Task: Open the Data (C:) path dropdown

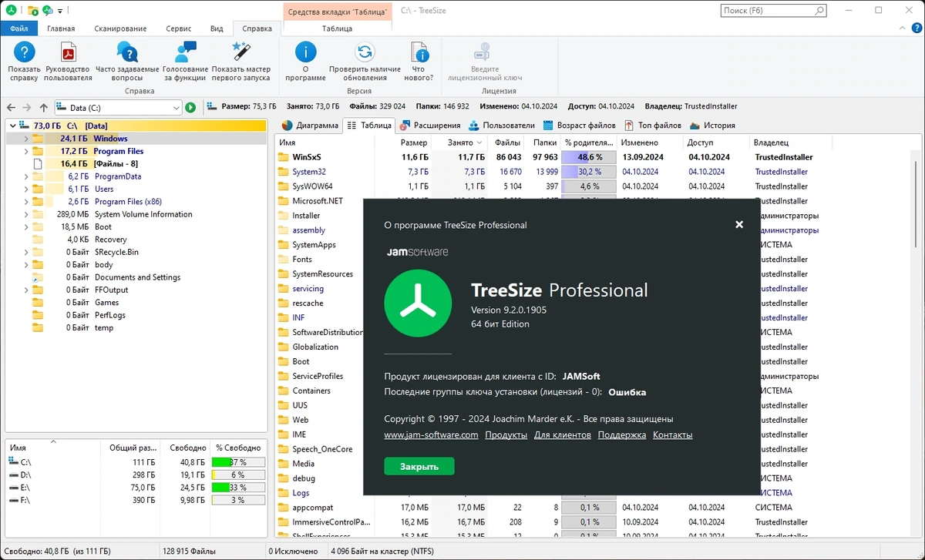Action: pyautogui.click(x=177, y=108)
